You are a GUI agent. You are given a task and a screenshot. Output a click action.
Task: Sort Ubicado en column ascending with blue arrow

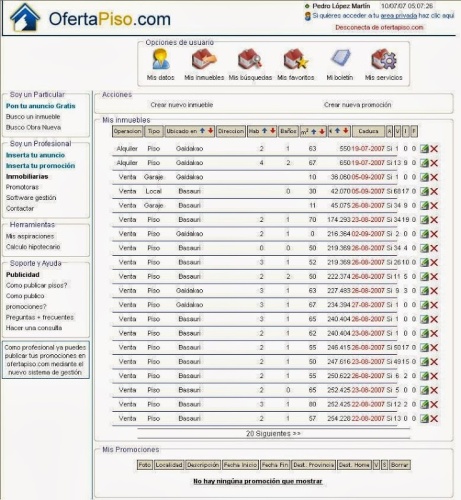point(202,131)
